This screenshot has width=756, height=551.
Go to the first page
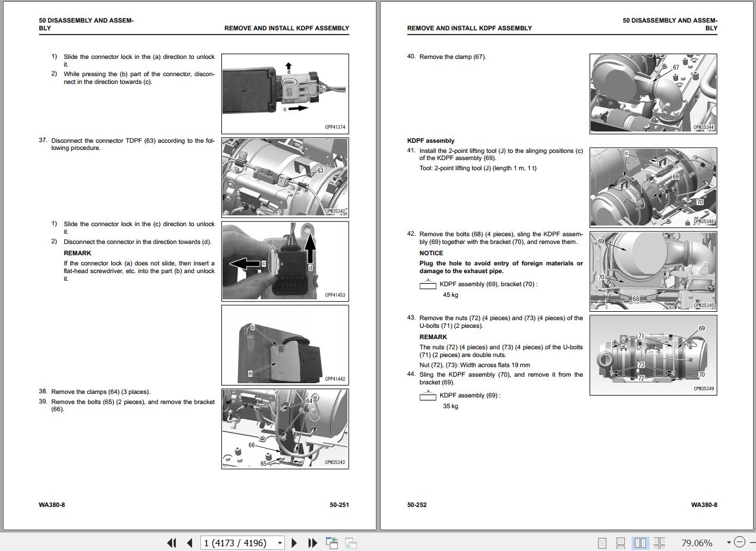point(171,543)
